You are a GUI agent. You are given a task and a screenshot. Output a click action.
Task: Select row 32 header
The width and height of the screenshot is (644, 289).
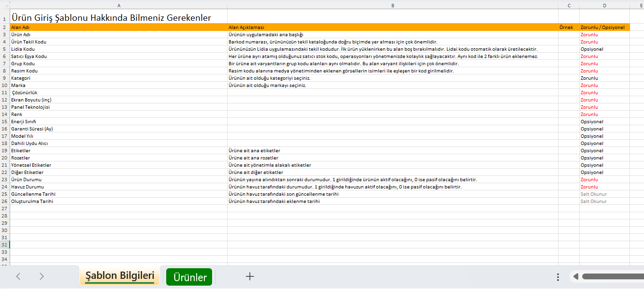(x=4, y=245)
